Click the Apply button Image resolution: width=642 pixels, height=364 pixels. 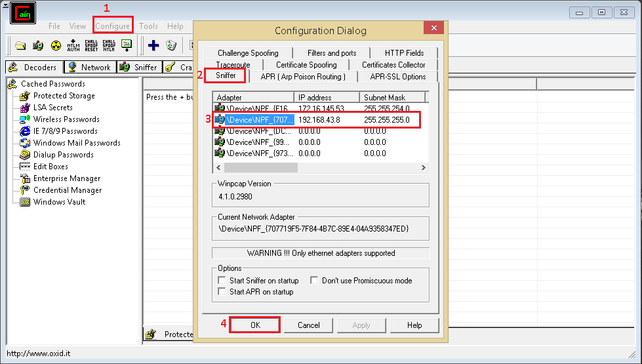361,325
